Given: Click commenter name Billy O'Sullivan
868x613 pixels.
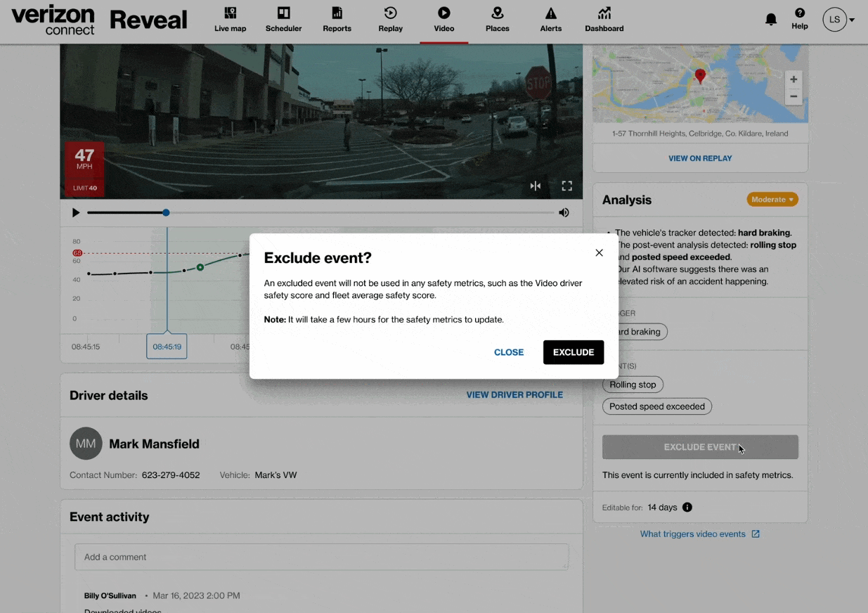Looking at the screenshot, I should (110, 595).
